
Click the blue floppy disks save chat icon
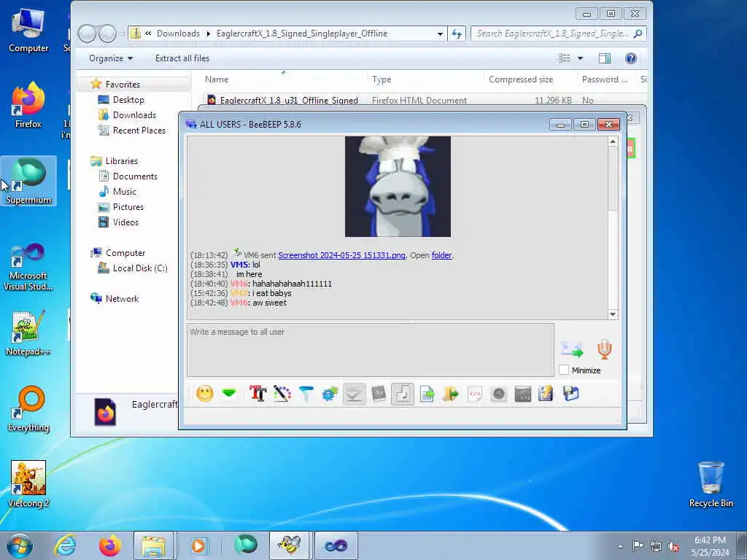click(570, 394)
